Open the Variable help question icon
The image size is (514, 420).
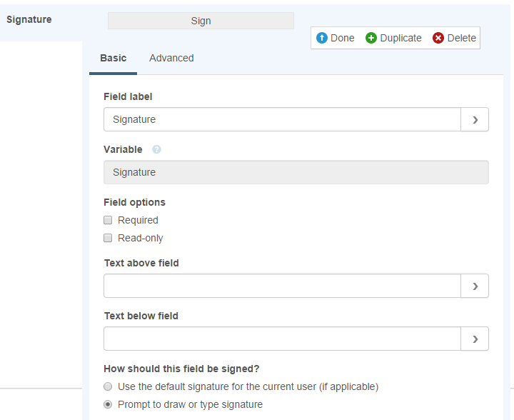tap(156, 149)
